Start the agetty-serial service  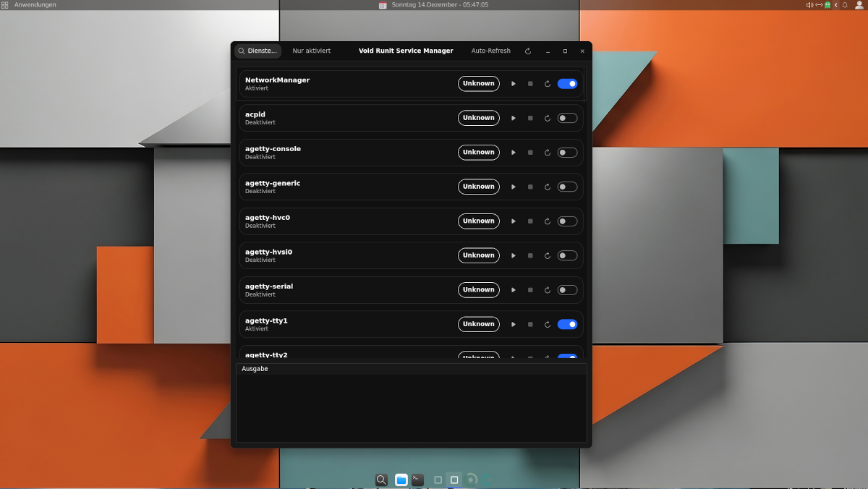tap(514, 290)
